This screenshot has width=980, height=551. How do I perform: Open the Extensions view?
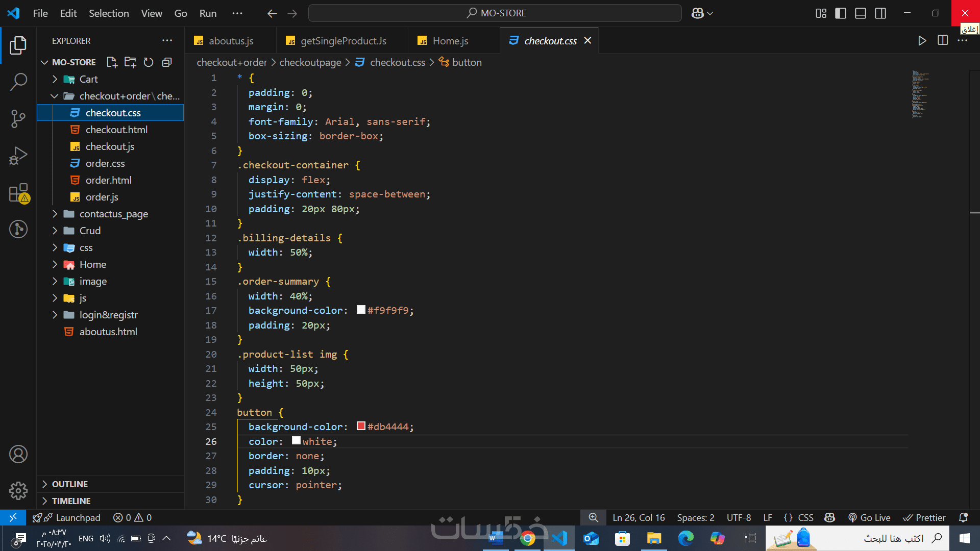18,193
